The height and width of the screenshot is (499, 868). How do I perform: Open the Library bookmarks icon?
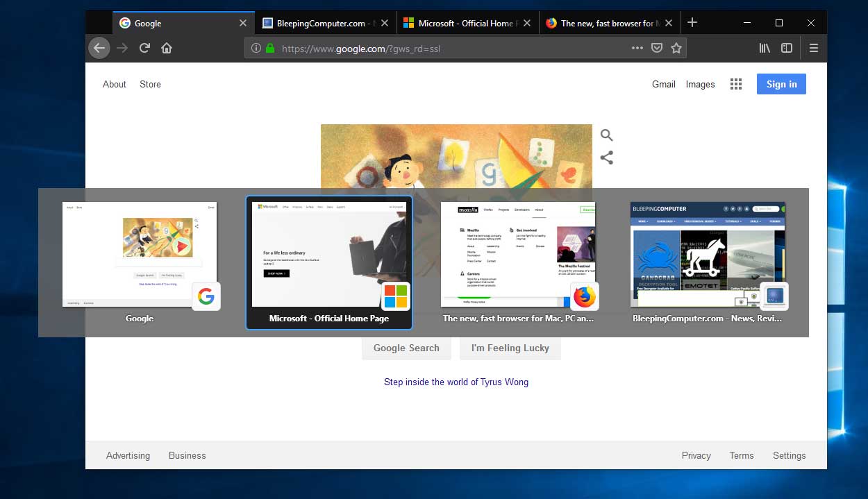765,48
